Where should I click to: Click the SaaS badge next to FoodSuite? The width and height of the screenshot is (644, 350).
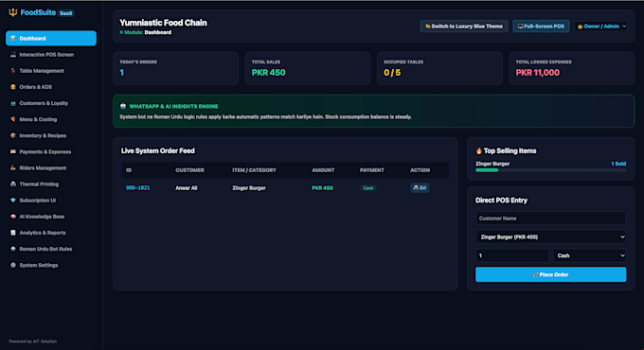pos(66,13)
